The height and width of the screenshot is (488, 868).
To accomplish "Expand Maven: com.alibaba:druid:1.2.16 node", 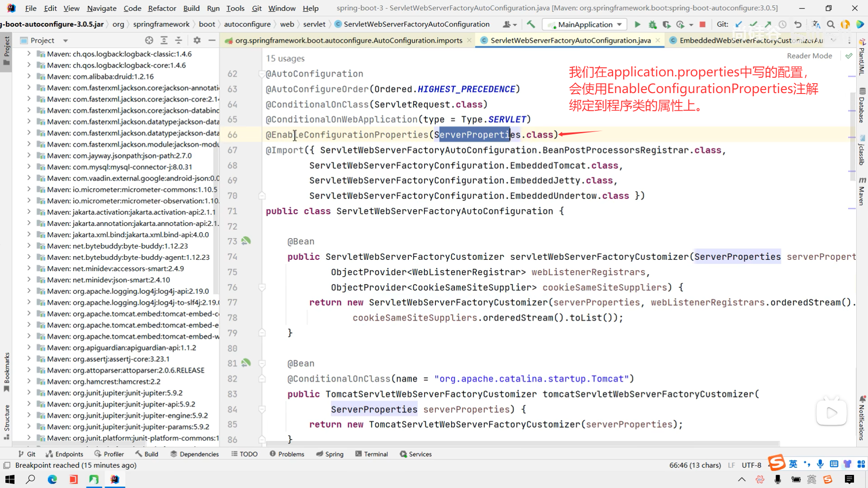I will point(29,76).
